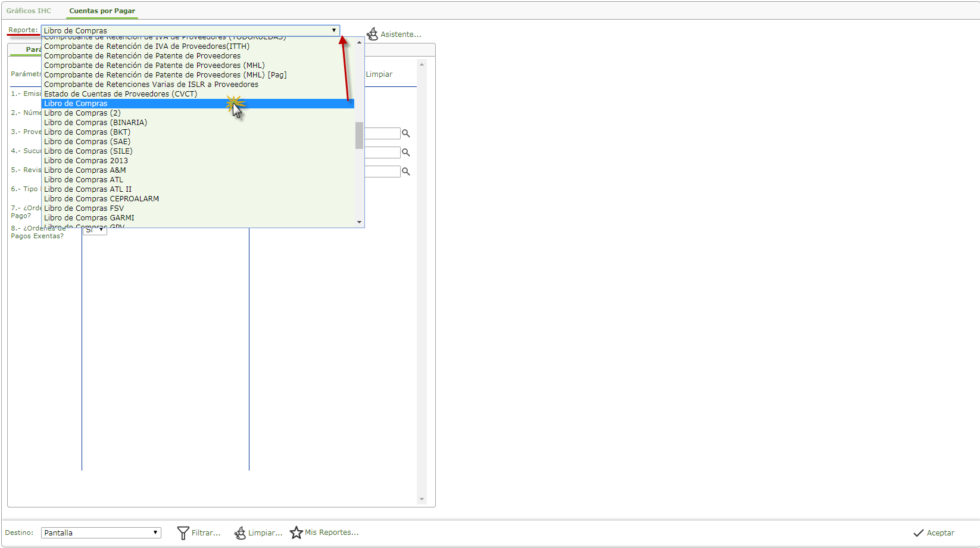980x548 pixels.
Task: Select 'Libro de Compras CEPROALARM' entry
Action: click(x=101, y=199)
